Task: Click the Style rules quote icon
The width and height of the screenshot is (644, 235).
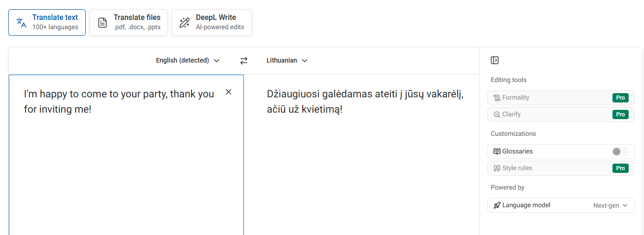Action: 497,168
